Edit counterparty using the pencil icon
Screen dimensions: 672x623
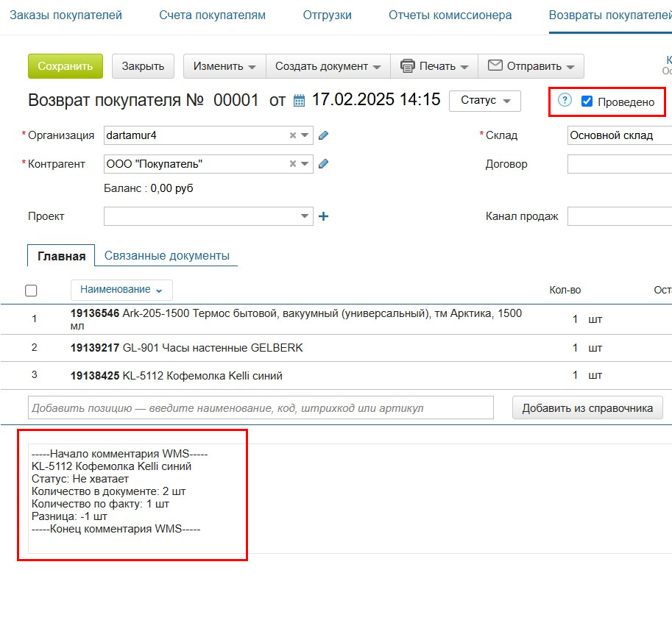tap(323, 164)
